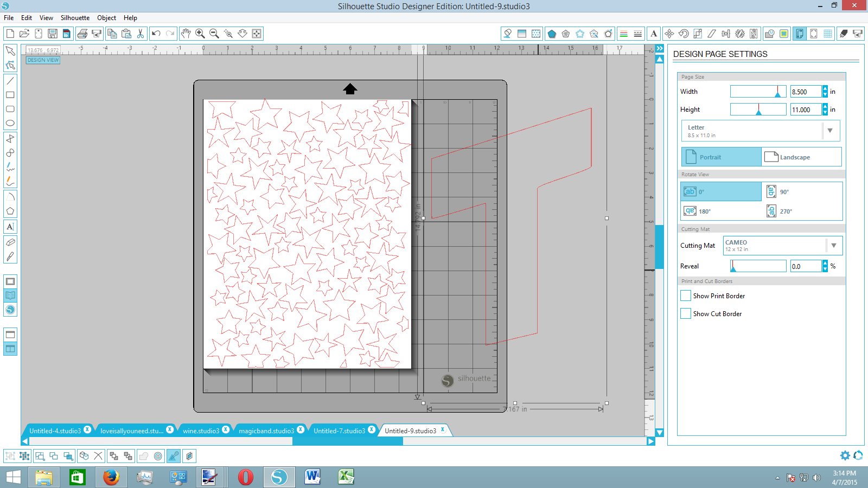This screenshot has width=868, height=488.
Task: Open the View menu
Action: (46, 18)
